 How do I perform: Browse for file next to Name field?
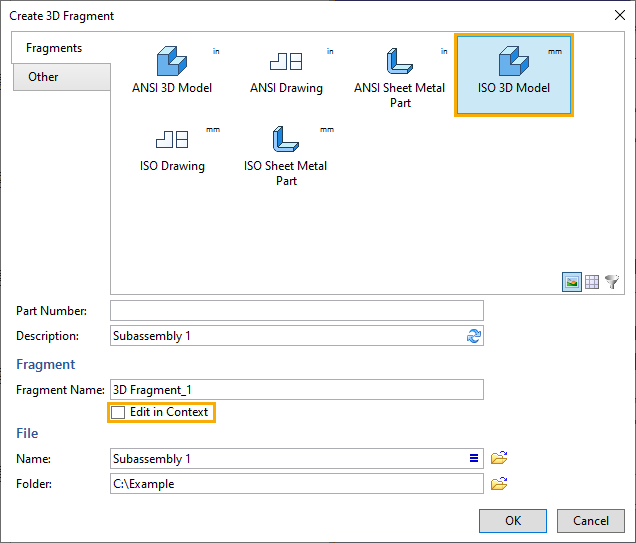(x=499, y=458)
